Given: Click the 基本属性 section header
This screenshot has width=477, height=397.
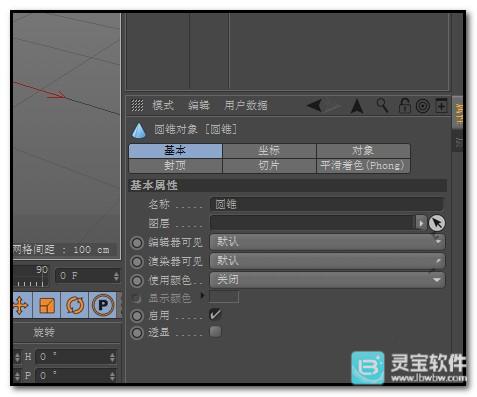Looking at the screenshot, I should pyautogui.click(x=287, y=185).
